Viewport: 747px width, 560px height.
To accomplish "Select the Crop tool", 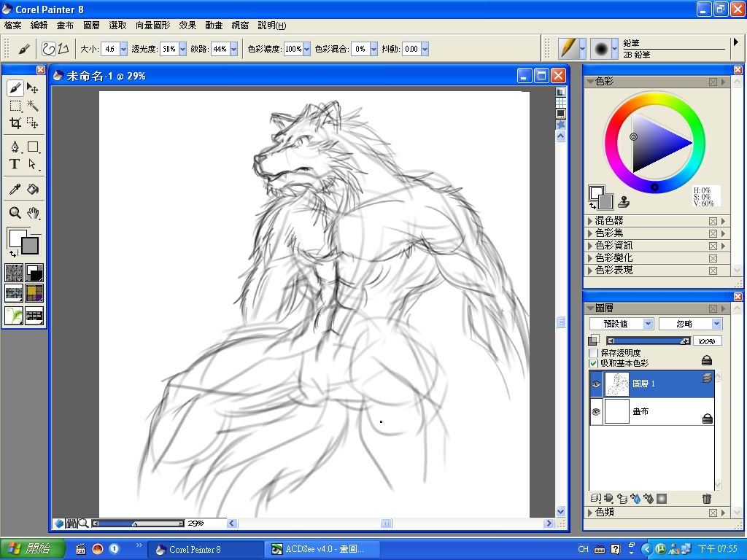I will [x=15, y=124].
